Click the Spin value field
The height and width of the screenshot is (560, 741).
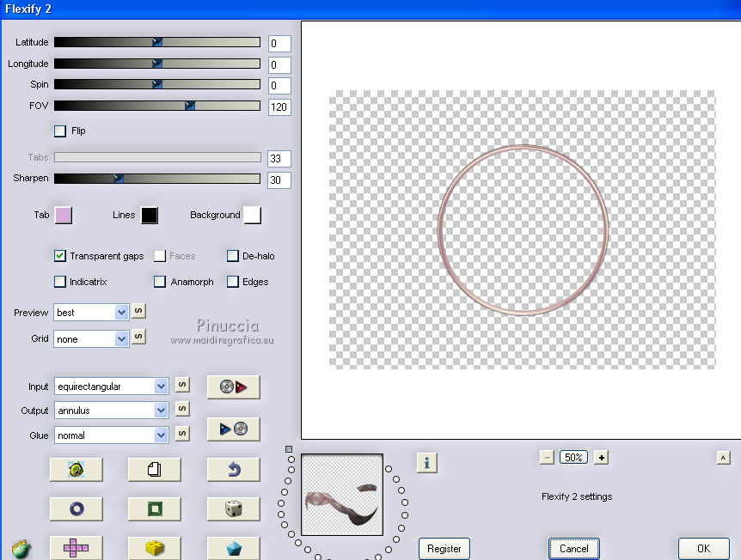(279, 86)
